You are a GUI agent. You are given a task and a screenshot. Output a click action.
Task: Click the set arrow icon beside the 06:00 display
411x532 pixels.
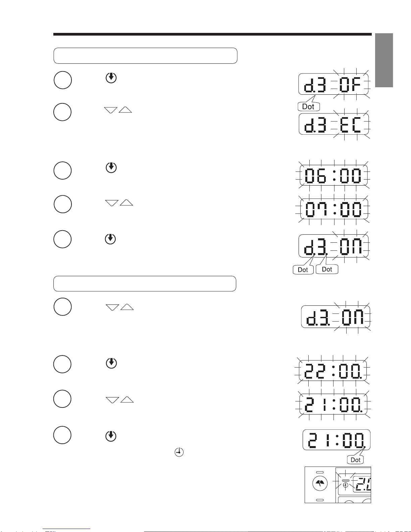click(111, 167)
